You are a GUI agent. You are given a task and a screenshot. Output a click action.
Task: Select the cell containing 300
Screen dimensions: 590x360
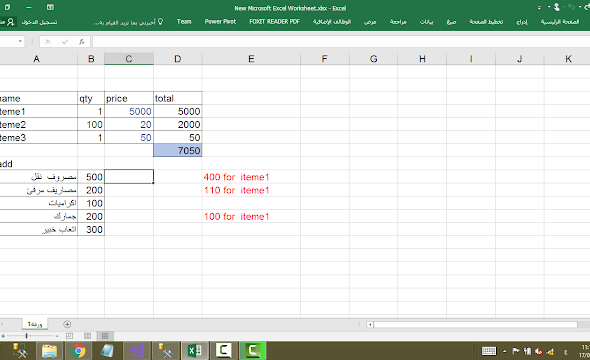(91, 229)
